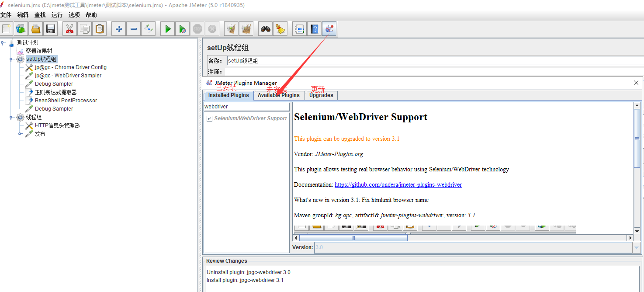
Task: Select 察看结果树 in tree
Action: 39,51
